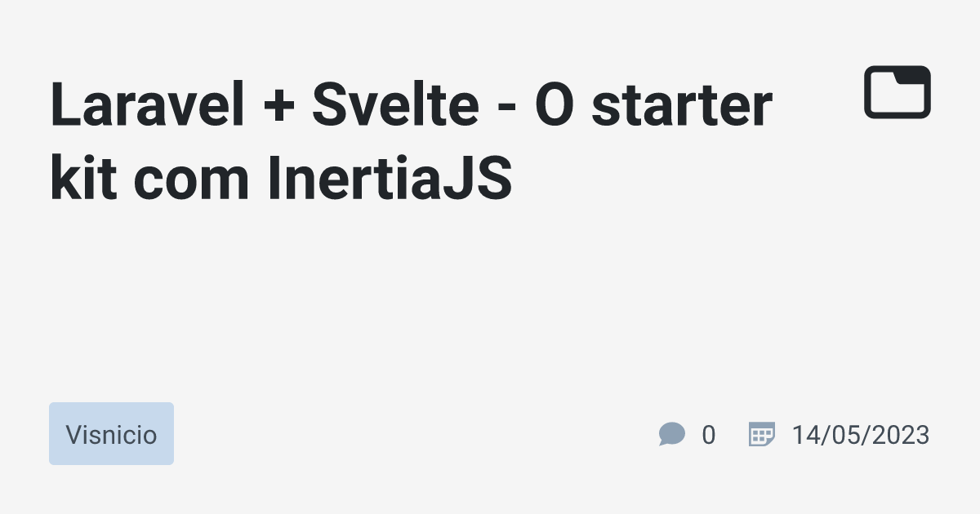
Task: Click the dash between Svelte and O
Action: point(507,113)
